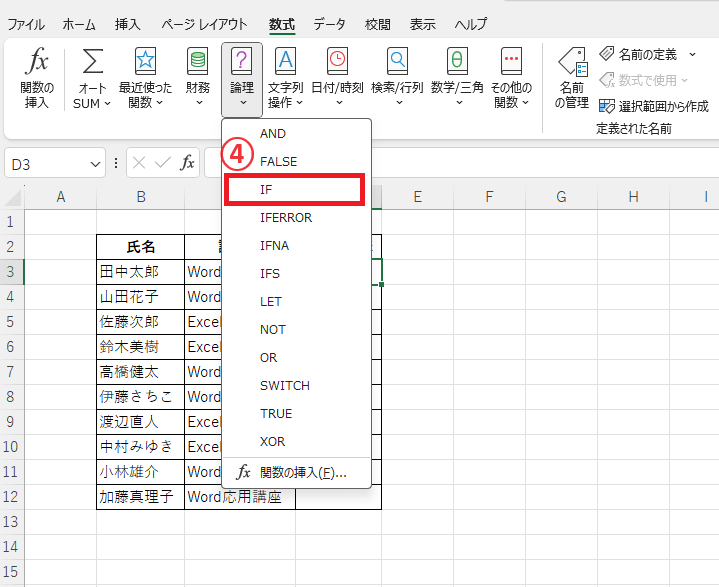Open the 数式 tab
719x587 pixels.
[x=282, y=24]
